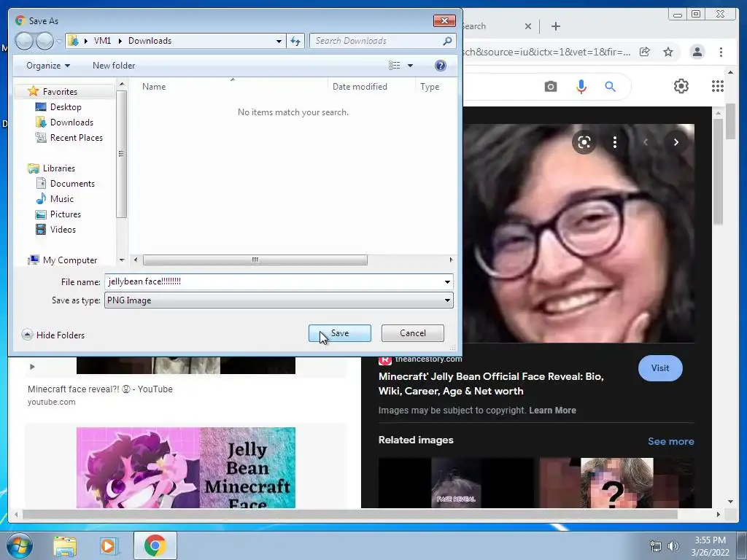Open Recent Places in navigation pane

76,138
